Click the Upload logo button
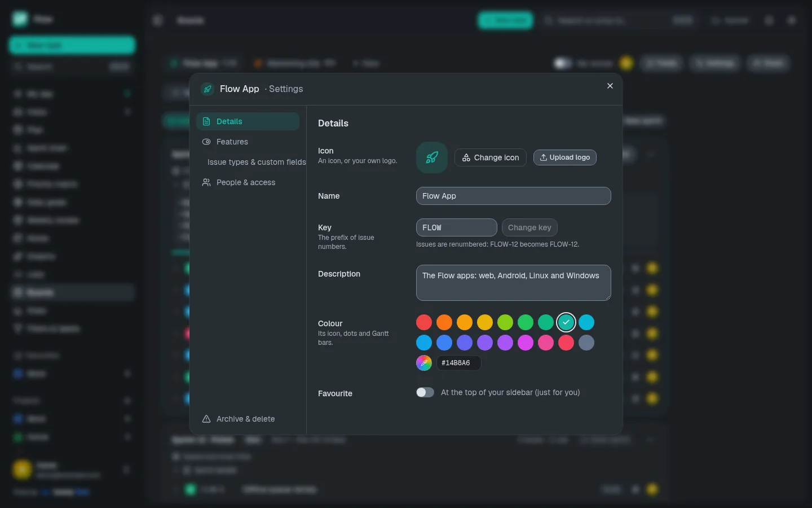Screen dimensions: 812x508 (x=565, y=157)
